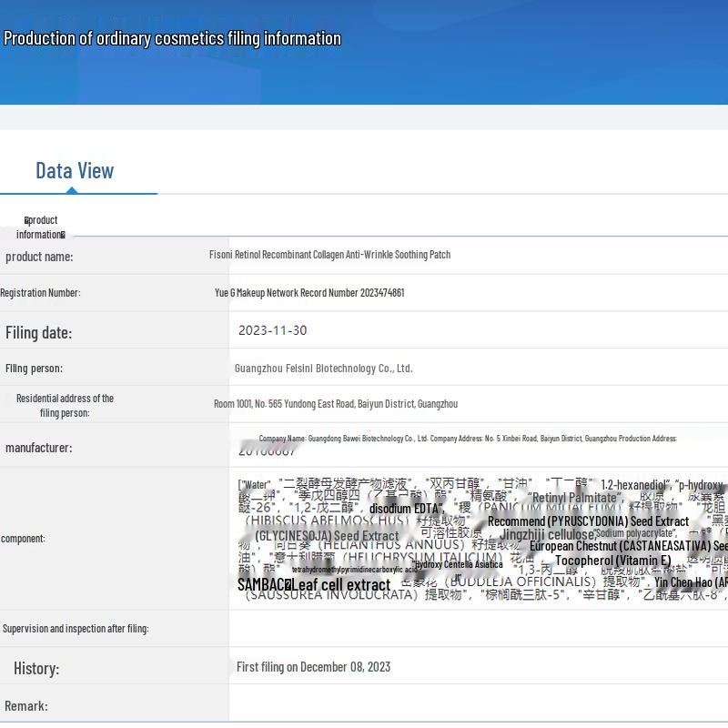
Task: Select the Guangdong Bawei Biotechnology company name line
Action: [468, 439]
